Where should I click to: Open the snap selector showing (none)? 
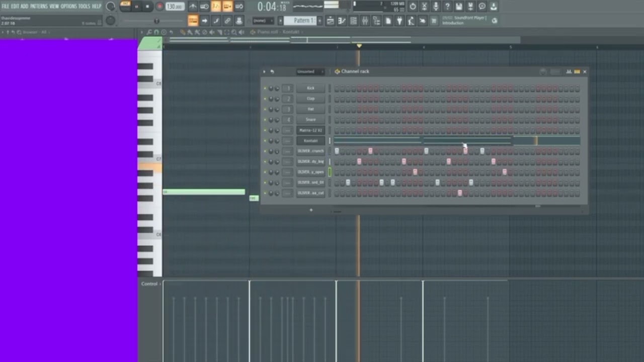coord(264,21)
